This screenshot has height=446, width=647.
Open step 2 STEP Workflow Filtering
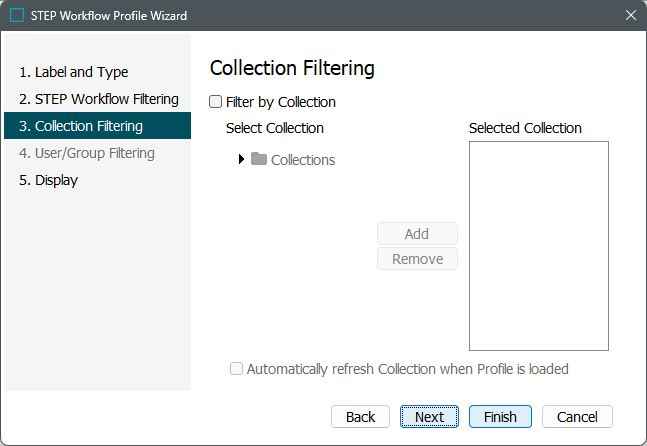pyautogui.click(x=98, y=99)
